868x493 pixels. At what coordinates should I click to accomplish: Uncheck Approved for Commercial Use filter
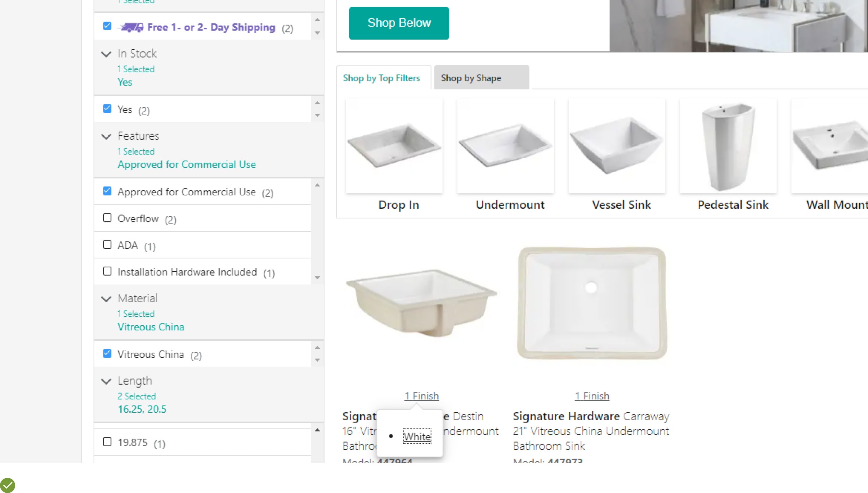[x=107, y=191]
